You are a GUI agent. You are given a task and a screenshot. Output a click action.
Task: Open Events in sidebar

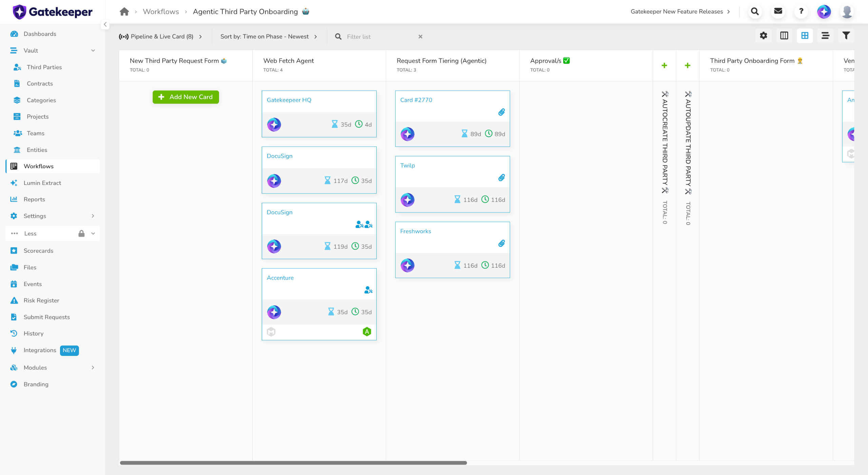53,284
